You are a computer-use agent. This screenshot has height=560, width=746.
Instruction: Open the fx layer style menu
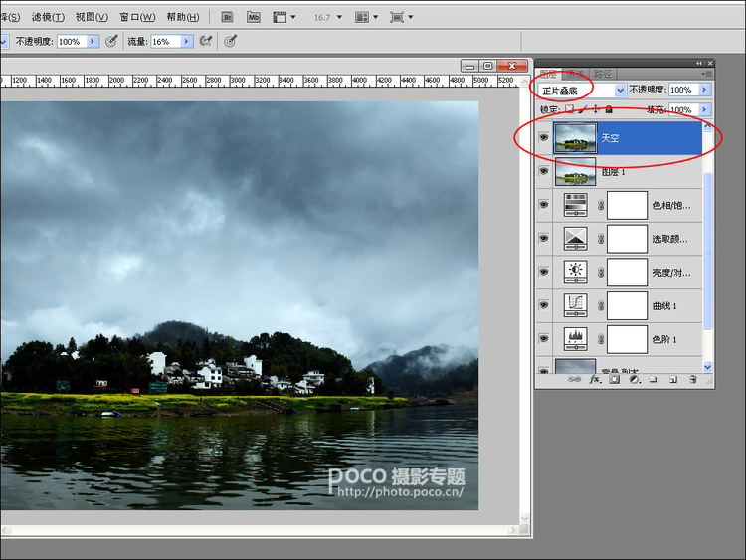(595, 379)
